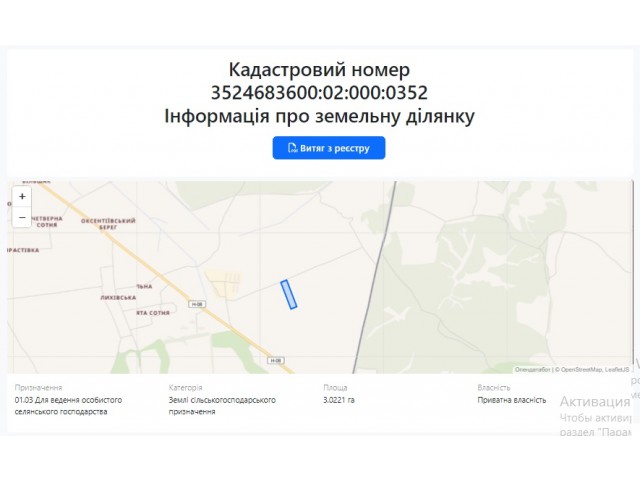Click the H-08 road shield near Лихівська
The image size is (640, 480).
pyautogui.click(x=197, y=304)
